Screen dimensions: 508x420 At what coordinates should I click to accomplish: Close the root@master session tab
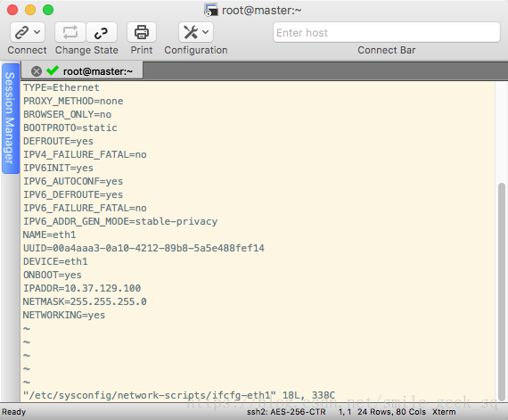(x=37, y=71)
